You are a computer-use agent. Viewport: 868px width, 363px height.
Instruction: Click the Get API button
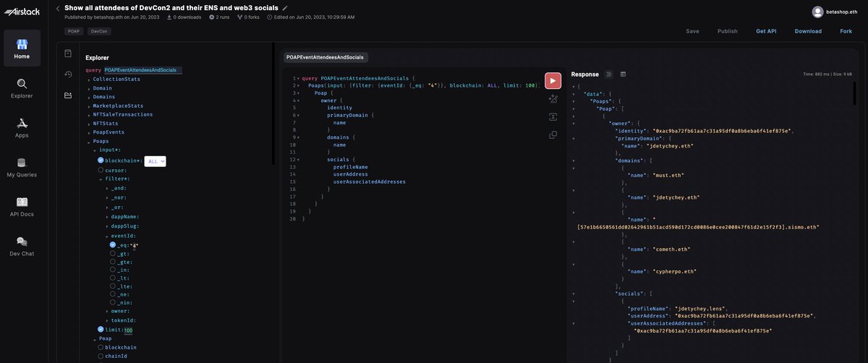pos(766,31)
